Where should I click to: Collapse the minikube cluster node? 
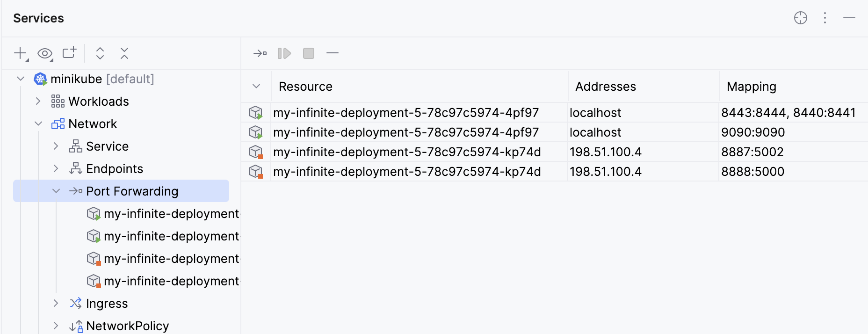coord(21,79)
